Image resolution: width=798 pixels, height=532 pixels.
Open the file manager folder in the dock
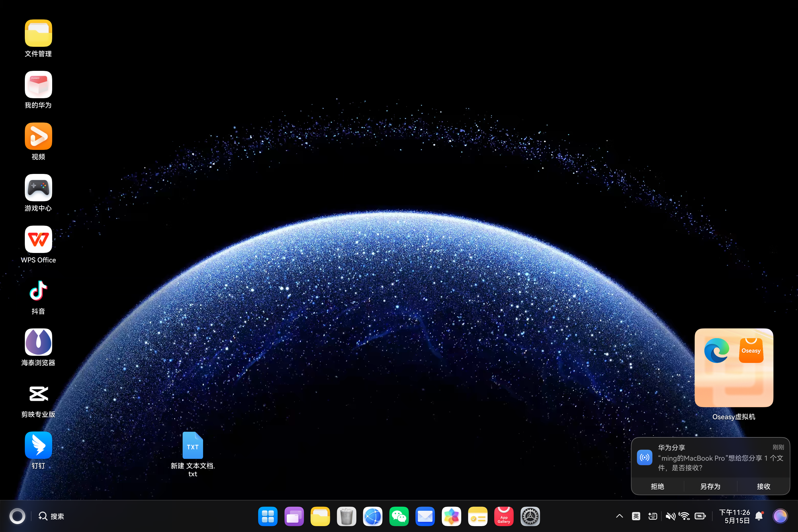click(x=320, y=516)
